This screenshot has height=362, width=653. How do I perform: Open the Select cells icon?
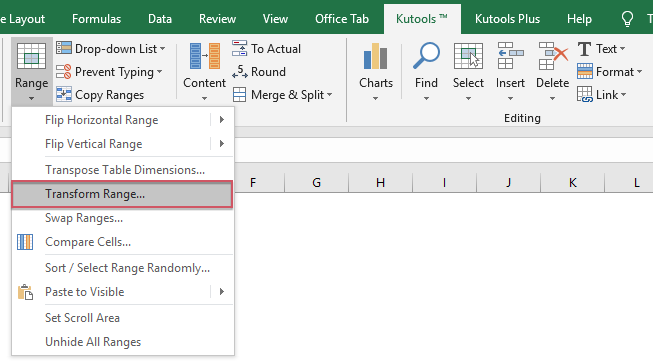468,55
